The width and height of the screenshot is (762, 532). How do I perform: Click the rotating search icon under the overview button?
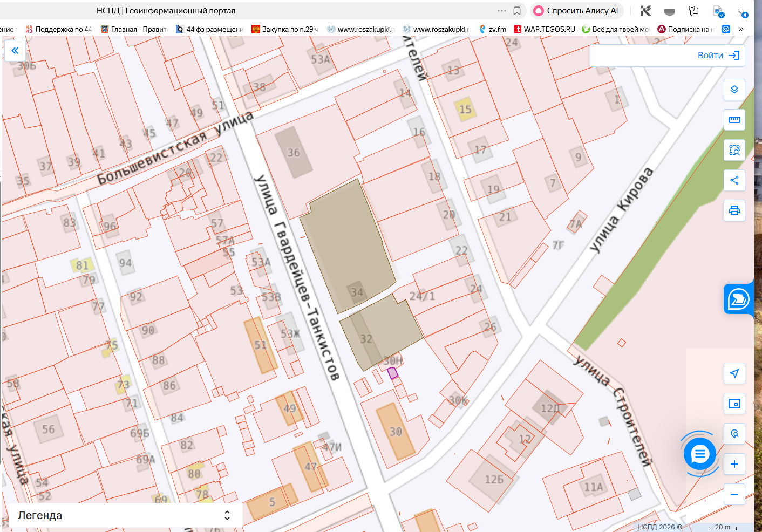(x=734, y=434)
